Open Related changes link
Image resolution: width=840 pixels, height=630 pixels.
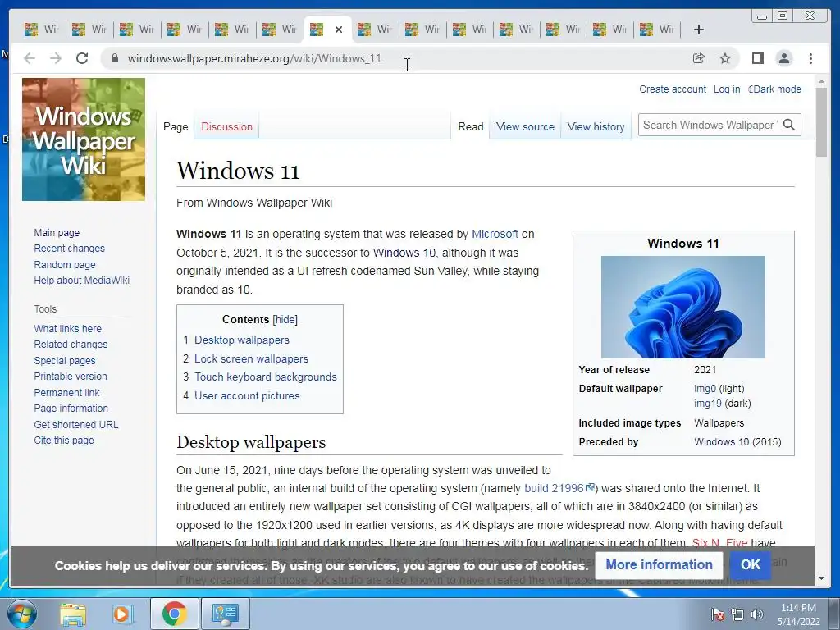click(x=71, y=345)
